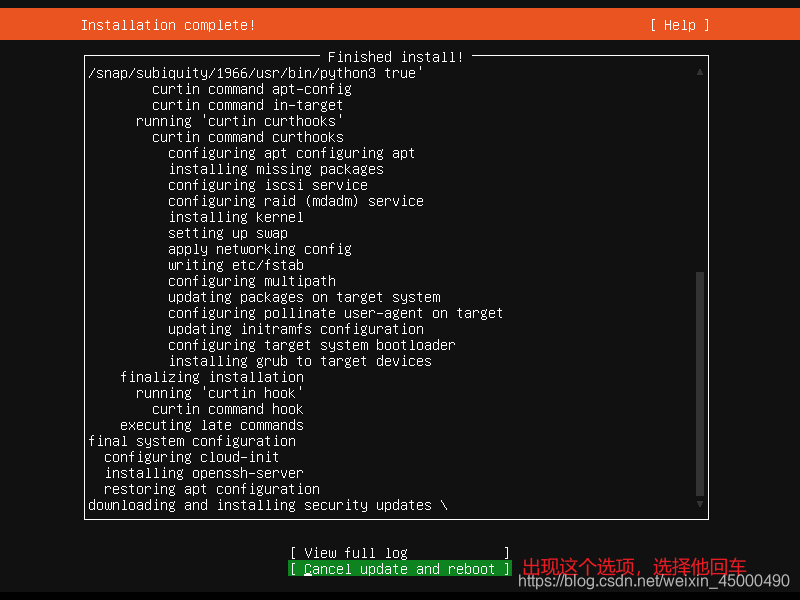Click log line 'configuring pollinate user-agent on target'
Viewport: 800px width, 600px height.
point(335,313)
